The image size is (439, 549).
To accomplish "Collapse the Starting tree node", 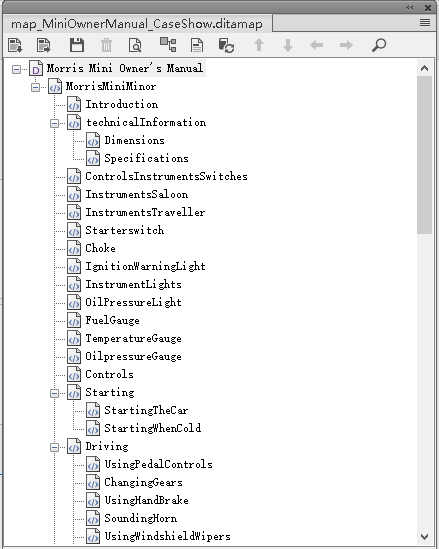I will pos(54,394).
